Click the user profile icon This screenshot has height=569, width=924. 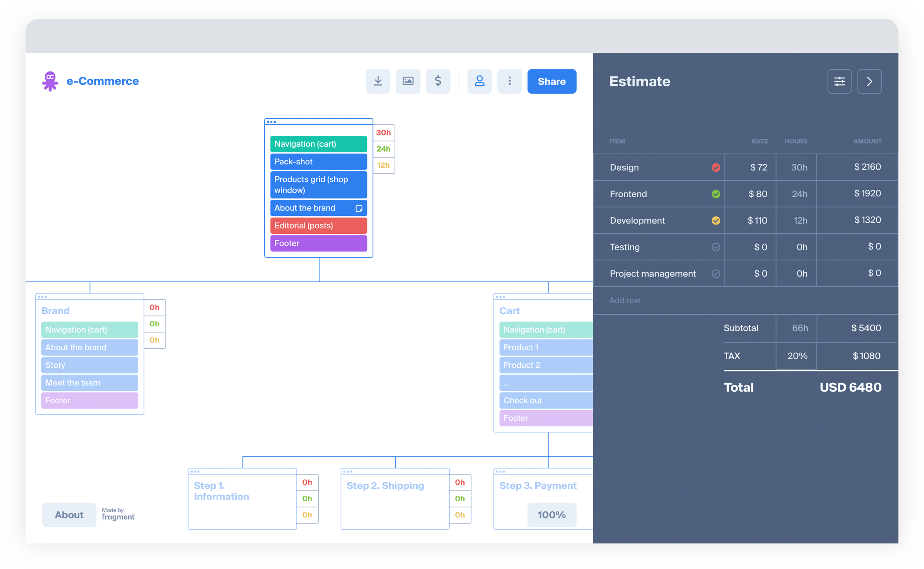(x=479, y=81)
